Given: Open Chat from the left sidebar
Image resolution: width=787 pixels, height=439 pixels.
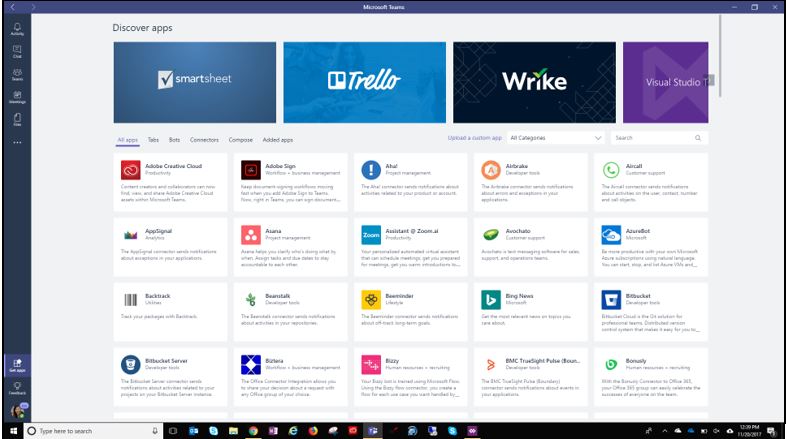Looking at the screenshot, I should click(x=17, y=51).
